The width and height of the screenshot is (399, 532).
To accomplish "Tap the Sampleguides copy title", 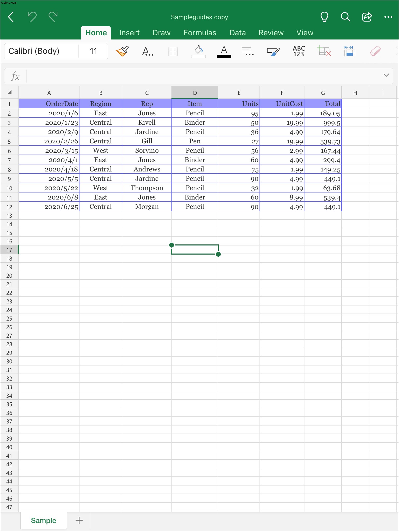I will 199,17.
